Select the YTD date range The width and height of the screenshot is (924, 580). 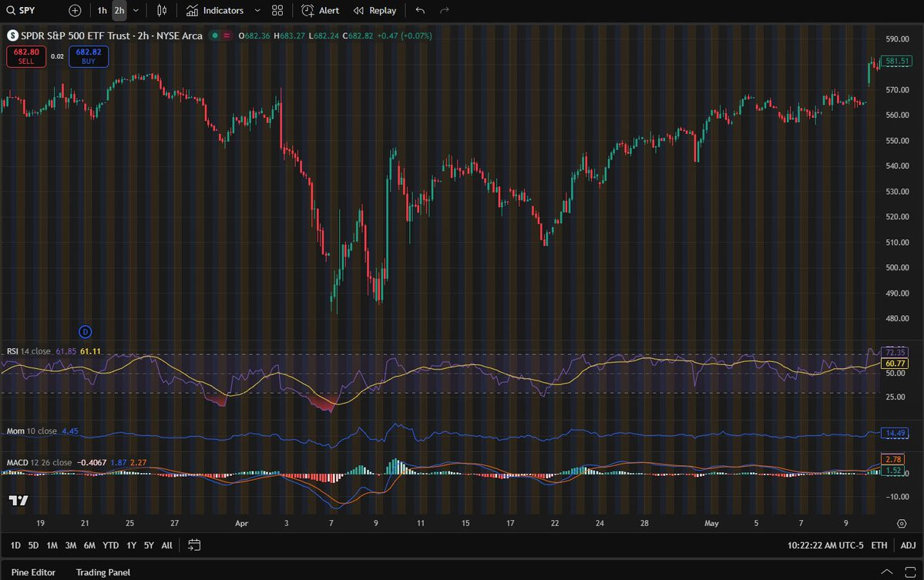pos(110,545)
